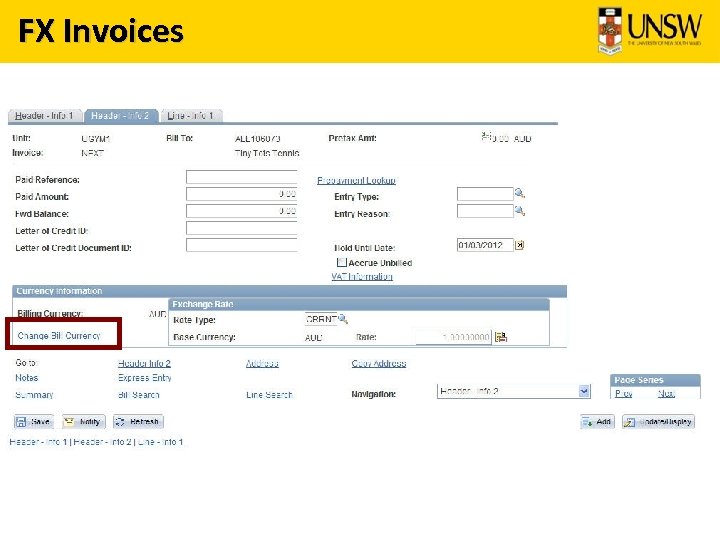This screenshot has width=720, height=540.
Task: Open the Copy Address link
Action: point(379,363)
